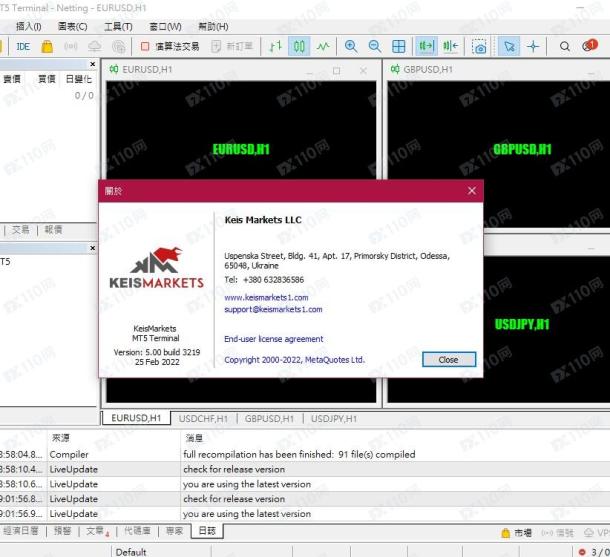Close the Market Watch panel
Image resolution: width=610 pixels, height=557 pixels.
(93, 64)
